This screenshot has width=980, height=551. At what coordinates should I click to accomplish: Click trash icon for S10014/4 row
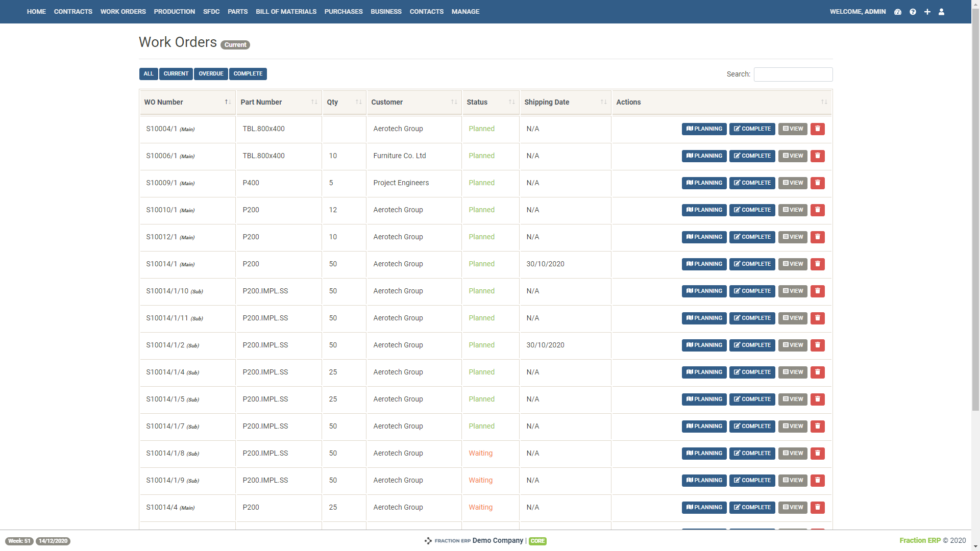tap(818, 508)
